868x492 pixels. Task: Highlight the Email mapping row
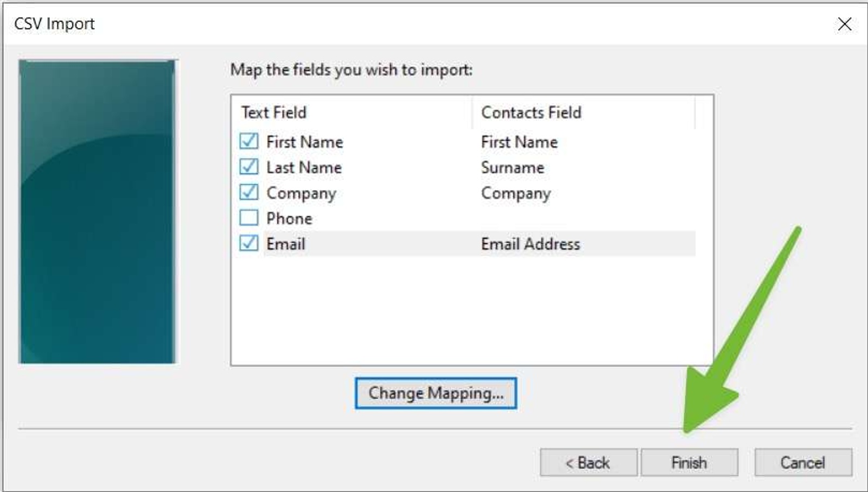click(380, 243)
